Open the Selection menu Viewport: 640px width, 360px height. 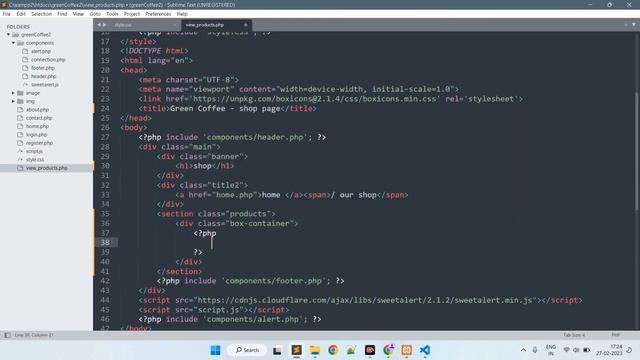pos(41,14)
